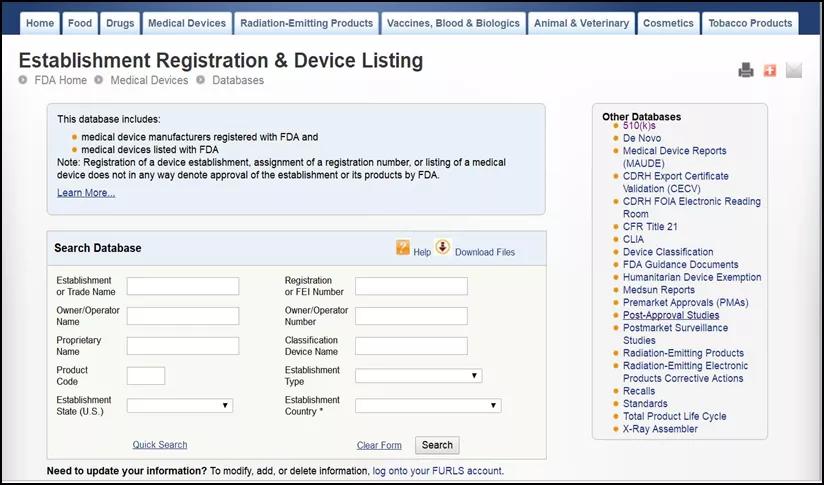Click the orange Help question mark icon
Screen dimensions: 824x485
pos(403,247)
